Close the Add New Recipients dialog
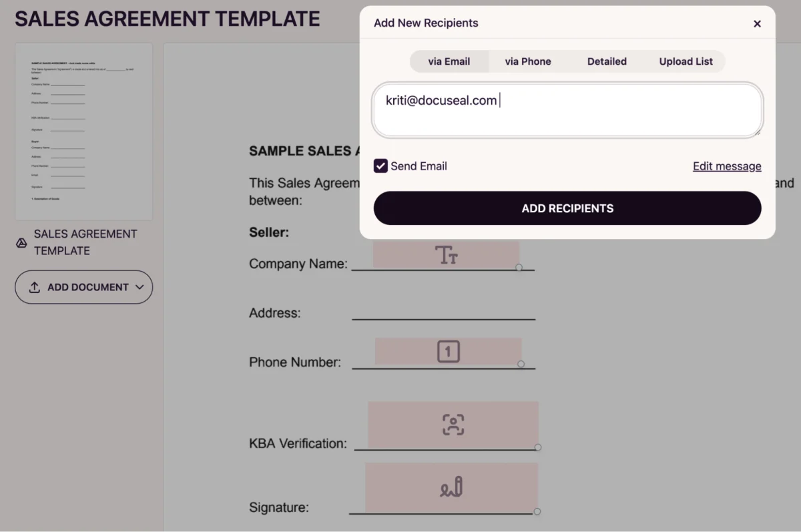 coord(757,23)
